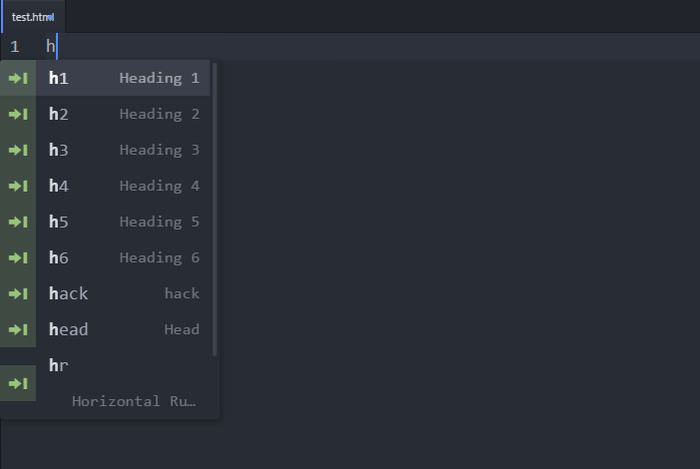
Task: Click the snippet icon beside hr
Action: point(18,383)
